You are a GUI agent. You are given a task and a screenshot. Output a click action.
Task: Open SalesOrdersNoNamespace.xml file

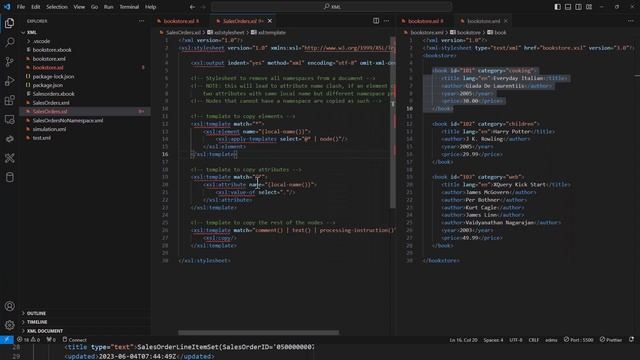(67, 120)
